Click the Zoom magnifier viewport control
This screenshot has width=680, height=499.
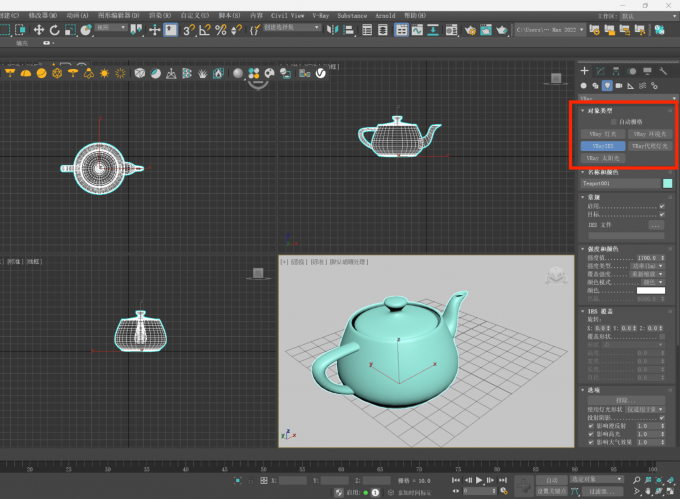pyautogui.click(x=636, y=480)
